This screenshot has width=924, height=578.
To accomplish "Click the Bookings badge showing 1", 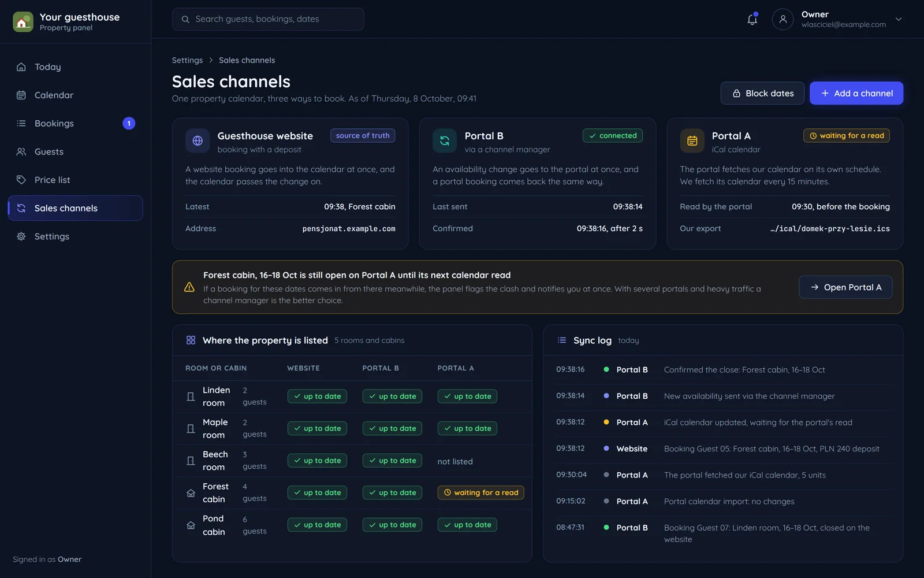I will click(129, 123).
